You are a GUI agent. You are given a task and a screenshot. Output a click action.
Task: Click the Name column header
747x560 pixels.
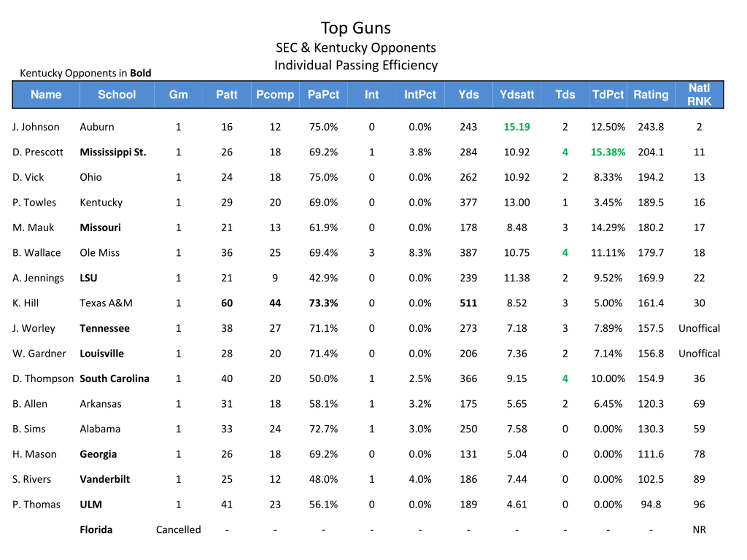[46, 94]
